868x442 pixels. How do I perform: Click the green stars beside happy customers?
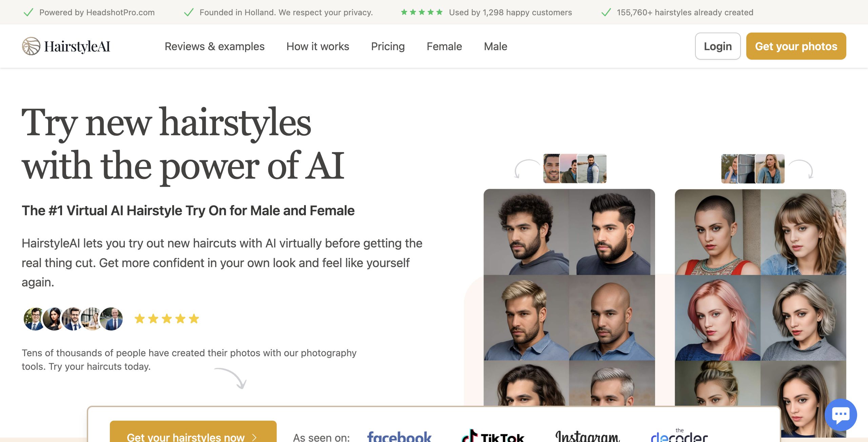tap(422, 12)
